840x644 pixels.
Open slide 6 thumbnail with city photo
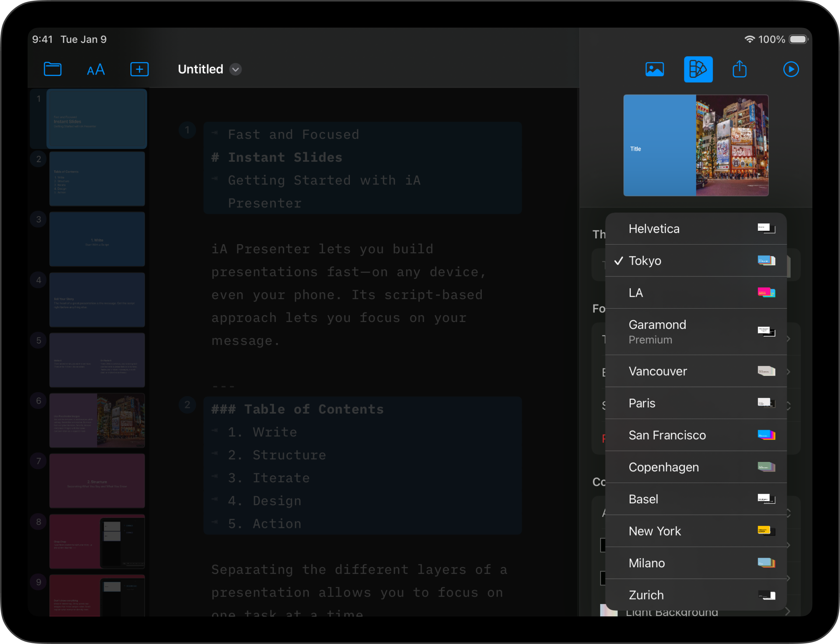coord(97,420)
